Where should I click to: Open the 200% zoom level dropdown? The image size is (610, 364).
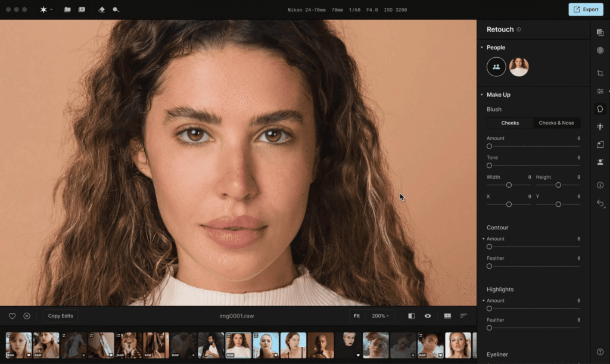(x=379, y=316)
